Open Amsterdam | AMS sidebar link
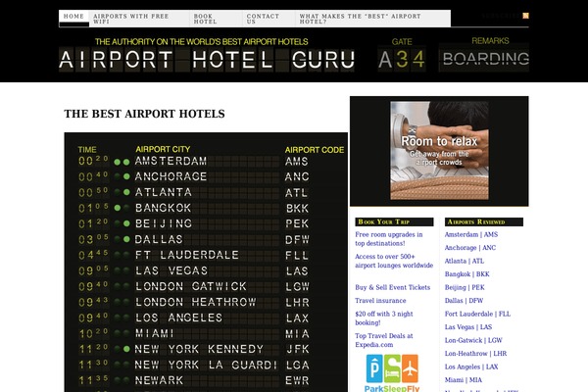This screenshot has height=392, width=588. click(471, 234)
